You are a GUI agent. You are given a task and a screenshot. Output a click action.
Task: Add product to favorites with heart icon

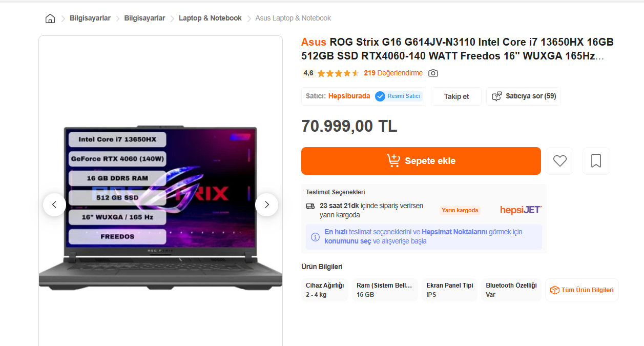click(x=559, y=161)
